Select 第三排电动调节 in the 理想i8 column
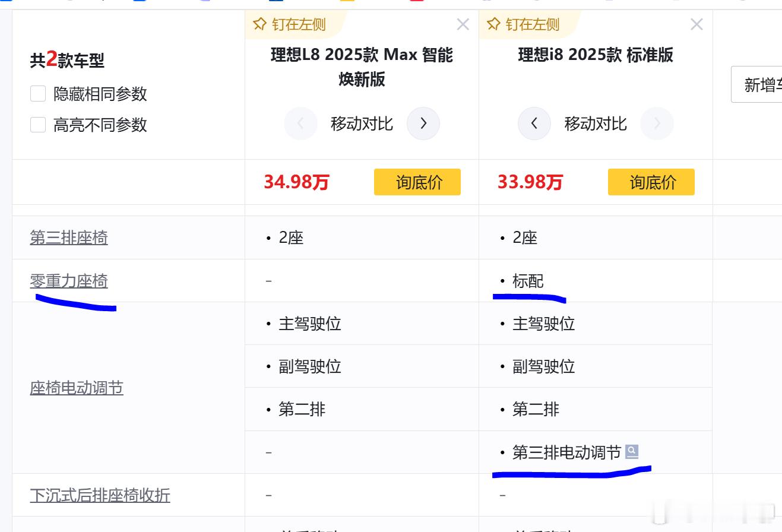782x532 pixels. pos(566,452)
